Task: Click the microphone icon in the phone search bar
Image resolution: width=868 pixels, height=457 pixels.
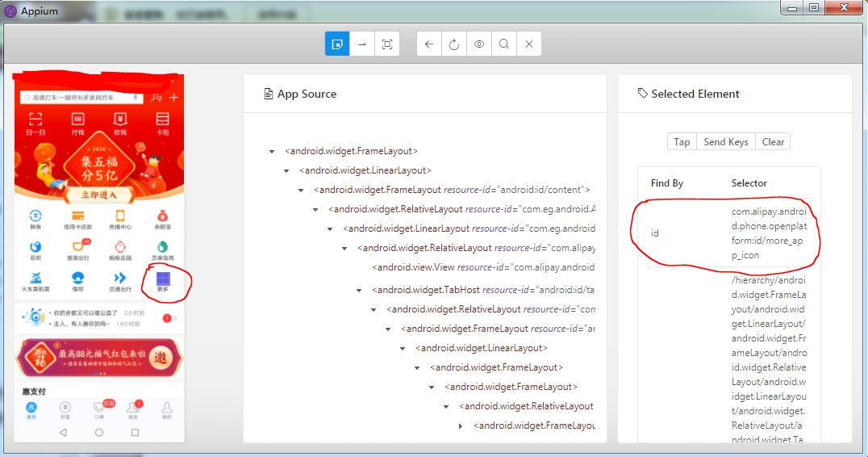Action: tap(135, 98)
